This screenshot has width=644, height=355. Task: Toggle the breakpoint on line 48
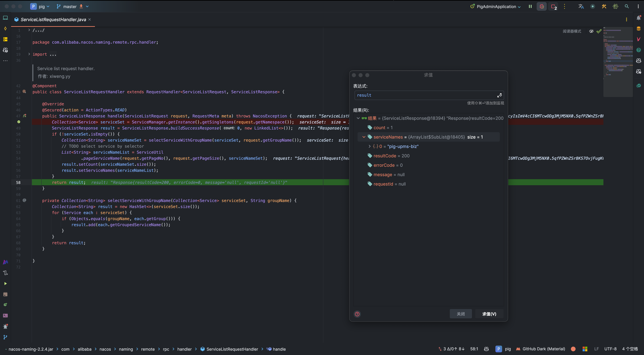[19, 122]
